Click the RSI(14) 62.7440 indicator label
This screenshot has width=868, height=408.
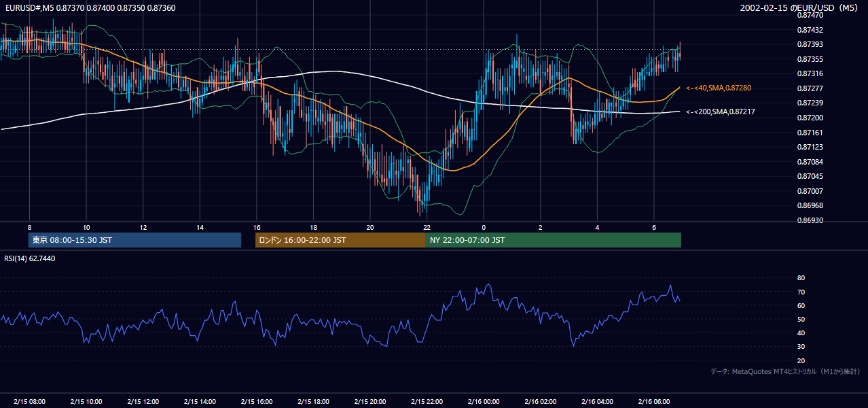coord(30,258)
